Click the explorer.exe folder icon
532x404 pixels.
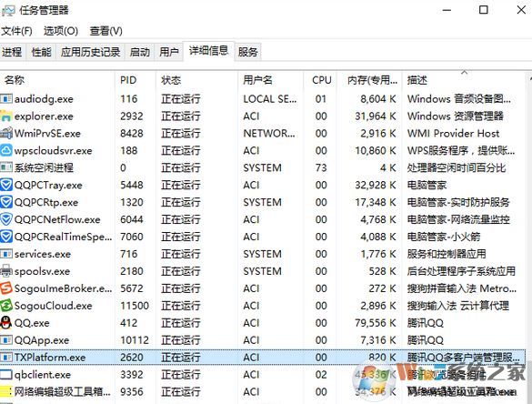(x=6, y=116)
